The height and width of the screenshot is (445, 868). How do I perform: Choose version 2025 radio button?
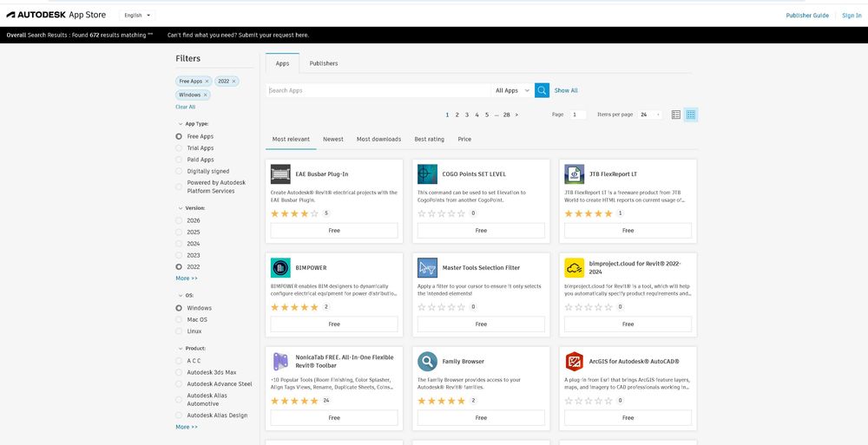pyautogui.click(x=179, y=232)
